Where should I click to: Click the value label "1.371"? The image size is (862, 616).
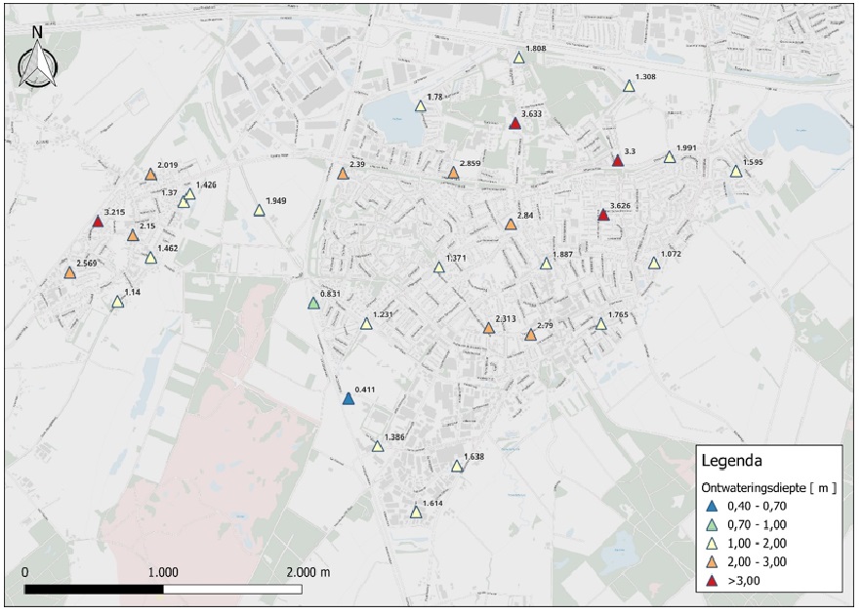point(456,258)
